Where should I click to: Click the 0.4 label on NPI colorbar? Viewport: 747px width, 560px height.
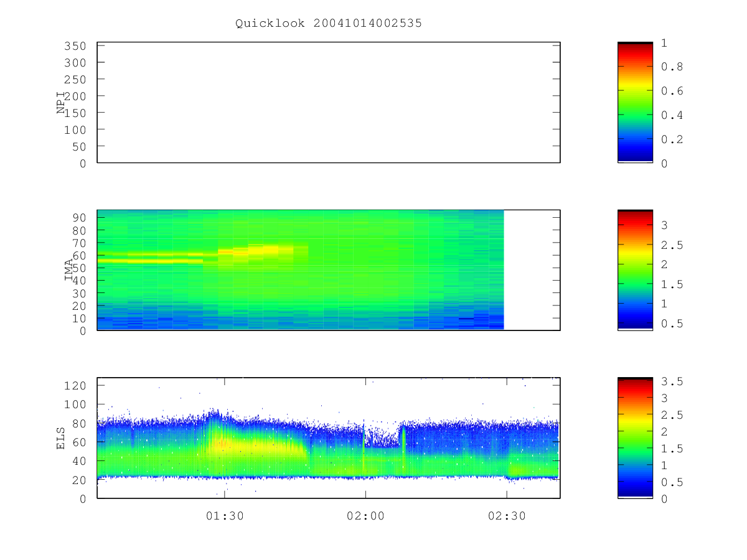click(x=672, y=115)
